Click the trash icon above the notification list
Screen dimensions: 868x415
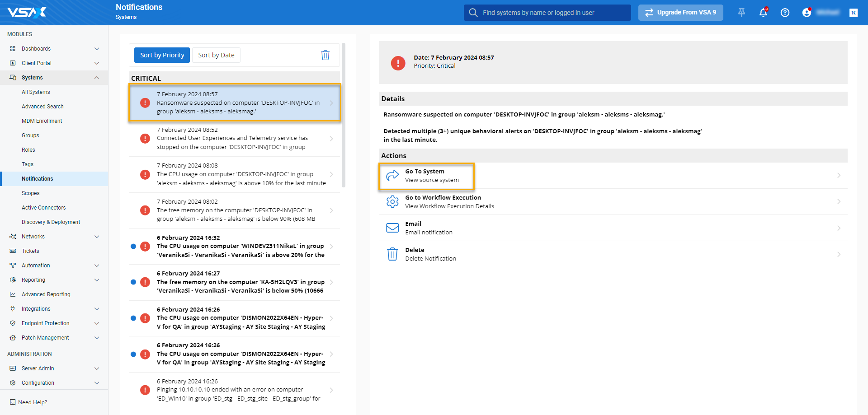325,55
